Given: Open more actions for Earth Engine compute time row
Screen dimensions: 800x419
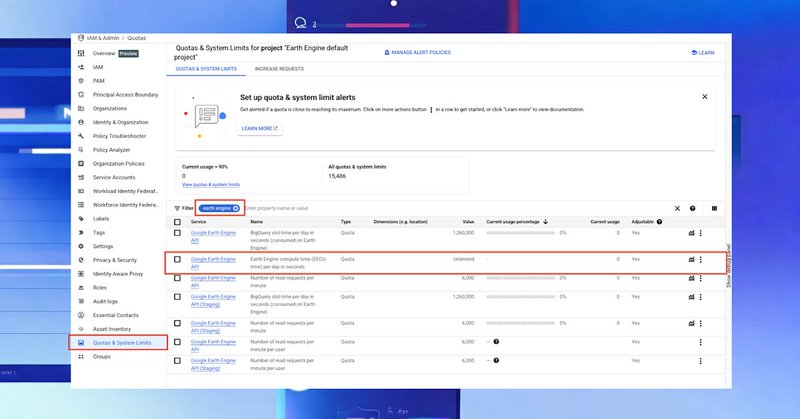Looking at the screenshot, I should (x=701, y=259).
